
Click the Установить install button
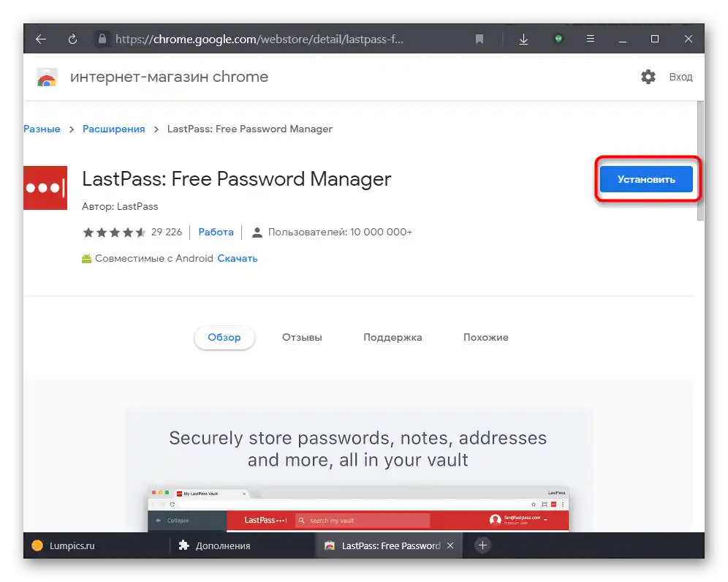click(x=646, y=179)
